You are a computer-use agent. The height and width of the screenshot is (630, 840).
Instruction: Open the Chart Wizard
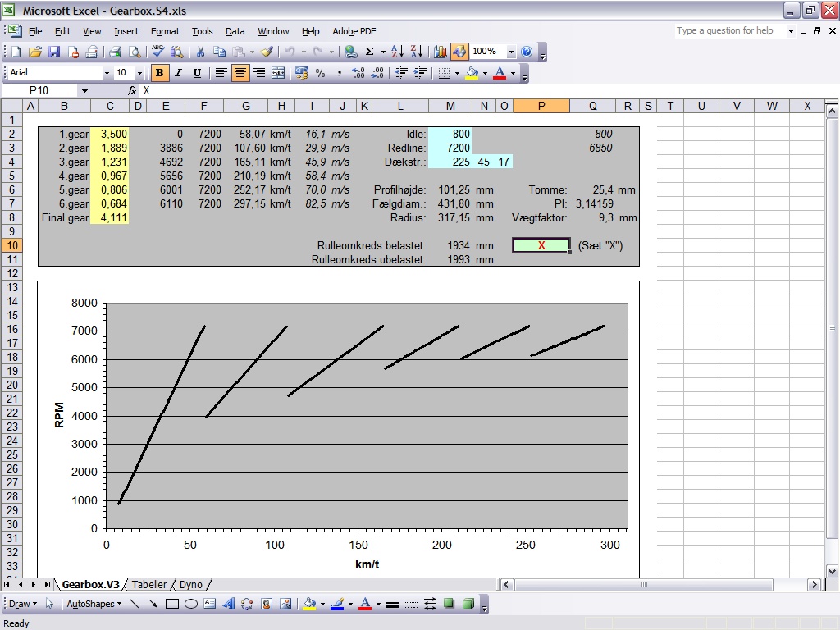(441, 52)
